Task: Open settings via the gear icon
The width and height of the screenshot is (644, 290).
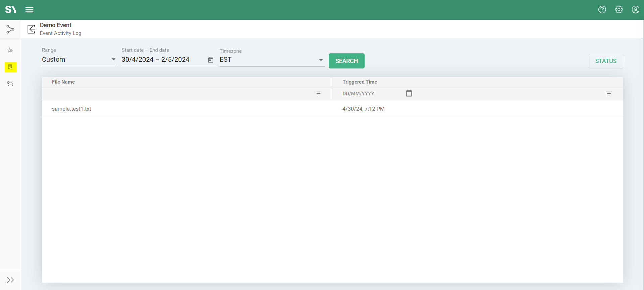Action: pos(619,10)
